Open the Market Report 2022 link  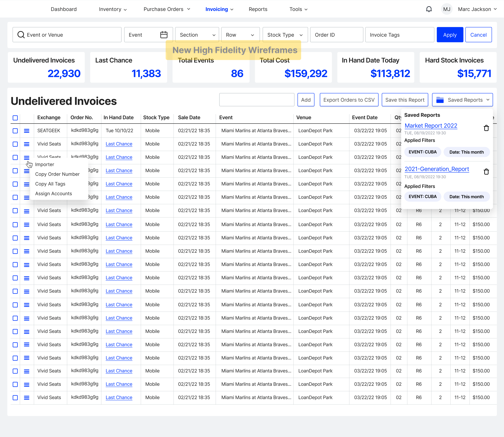431,126
